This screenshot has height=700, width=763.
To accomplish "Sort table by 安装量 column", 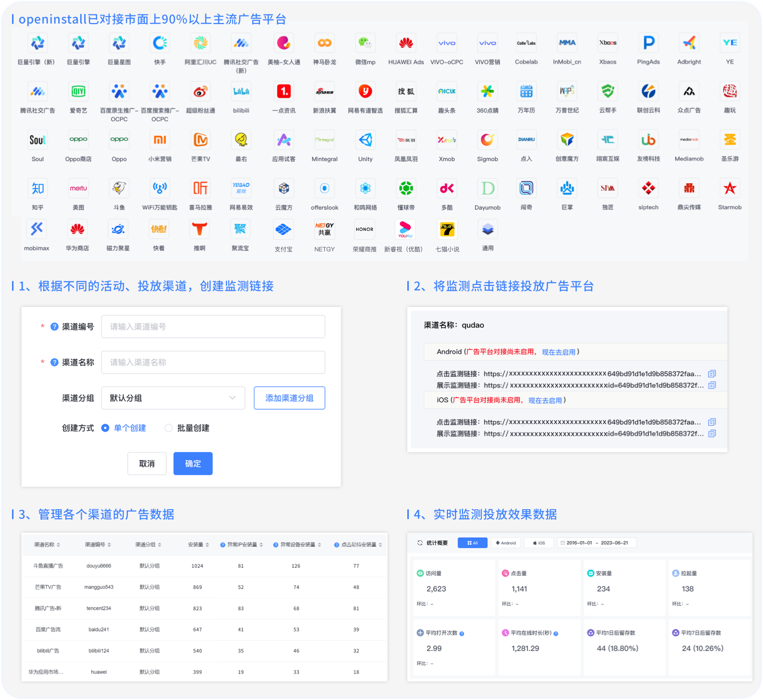I will tap(207, 545).
